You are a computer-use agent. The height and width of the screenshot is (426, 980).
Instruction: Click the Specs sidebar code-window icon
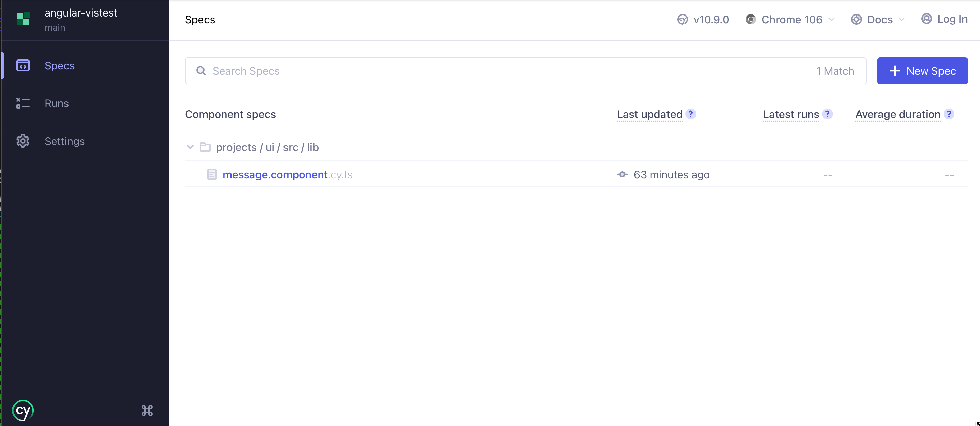click(23, 65)
